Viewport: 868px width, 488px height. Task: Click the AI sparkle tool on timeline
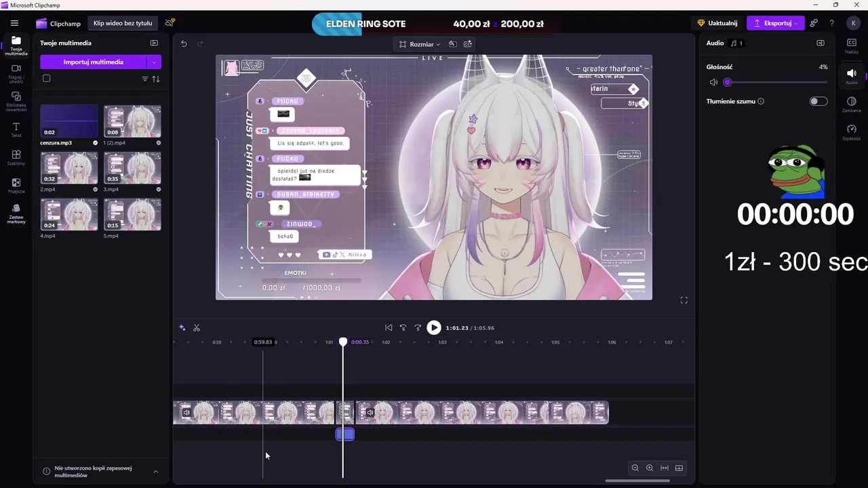[x=182, y=327]
